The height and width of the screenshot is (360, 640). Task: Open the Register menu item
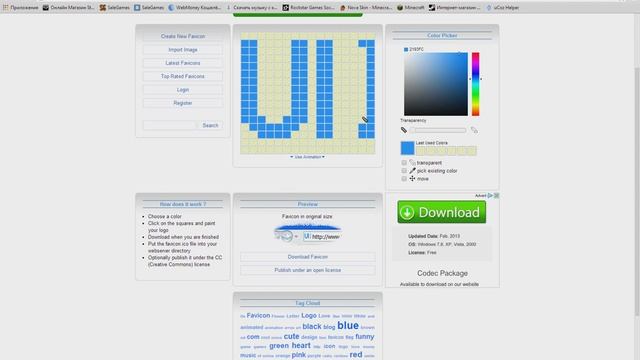click(x=183, y=103)
